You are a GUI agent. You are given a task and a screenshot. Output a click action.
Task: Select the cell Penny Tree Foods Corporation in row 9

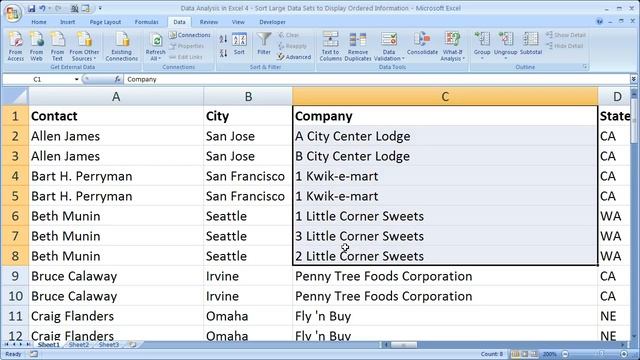click(445, 276)
